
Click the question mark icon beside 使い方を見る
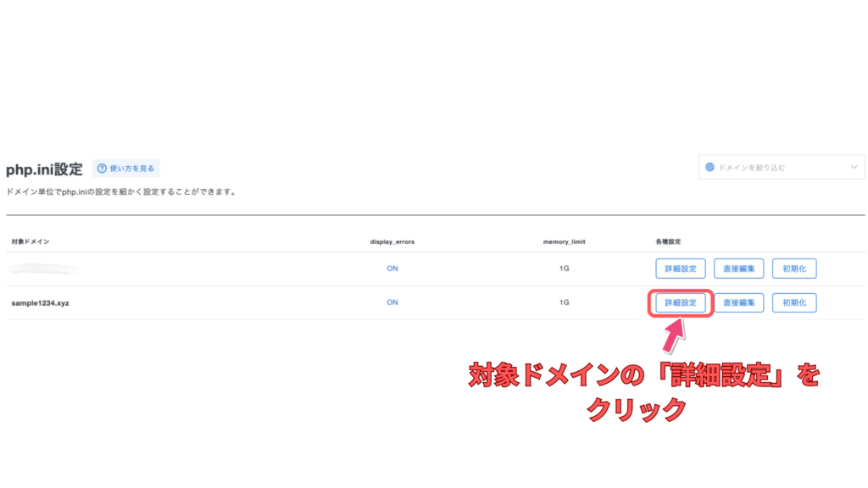tap(102, 169)
